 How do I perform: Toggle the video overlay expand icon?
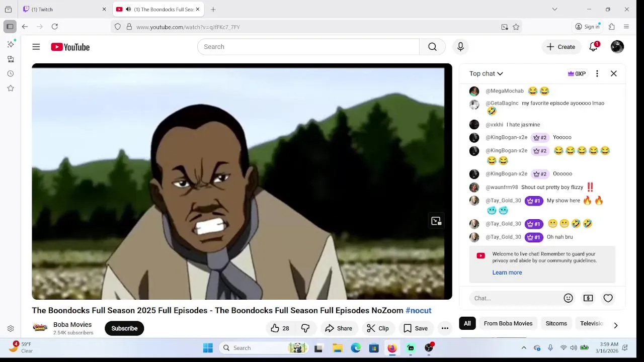tap(436, 221)
